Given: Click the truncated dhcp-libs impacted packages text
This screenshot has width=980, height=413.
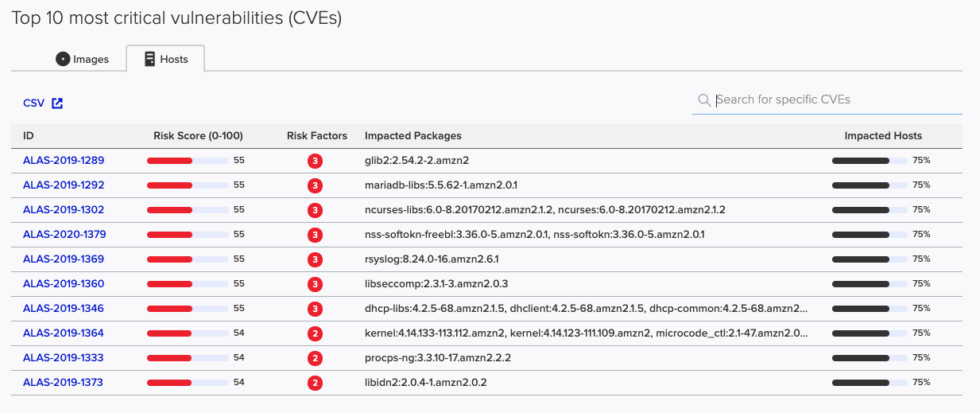Looking at the screenshot, I should coord(586,309).
